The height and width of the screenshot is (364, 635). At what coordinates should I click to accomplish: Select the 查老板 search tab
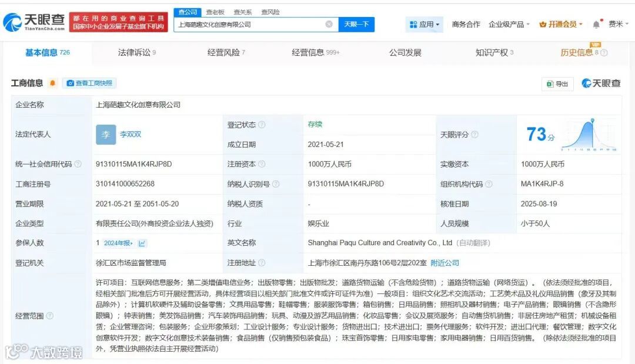215,12
